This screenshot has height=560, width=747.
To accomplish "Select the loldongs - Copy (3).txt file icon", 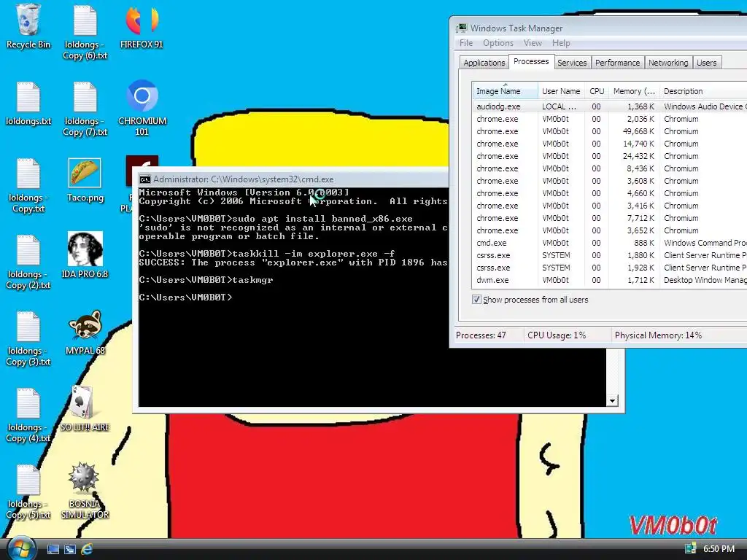I will pyautogui.click(x=28, y=338).
